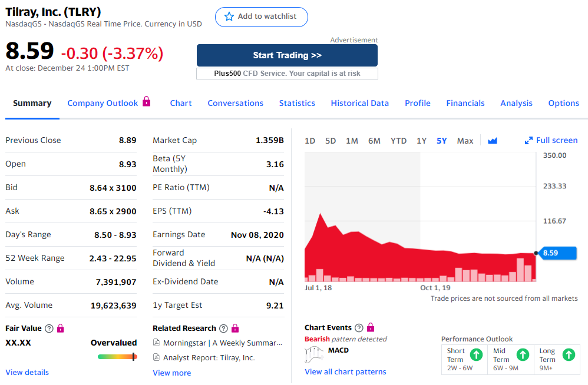Screen dimensions: 588x385
Task: Click the Market Cap value 1.359B
Action: point(270,141)
